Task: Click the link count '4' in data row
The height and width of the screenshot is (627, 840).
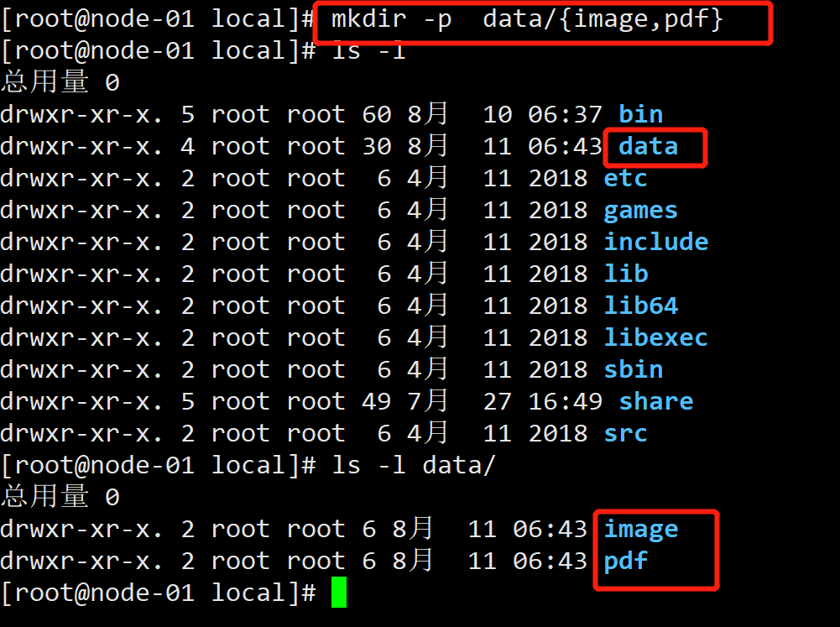Action: (187, 146)
